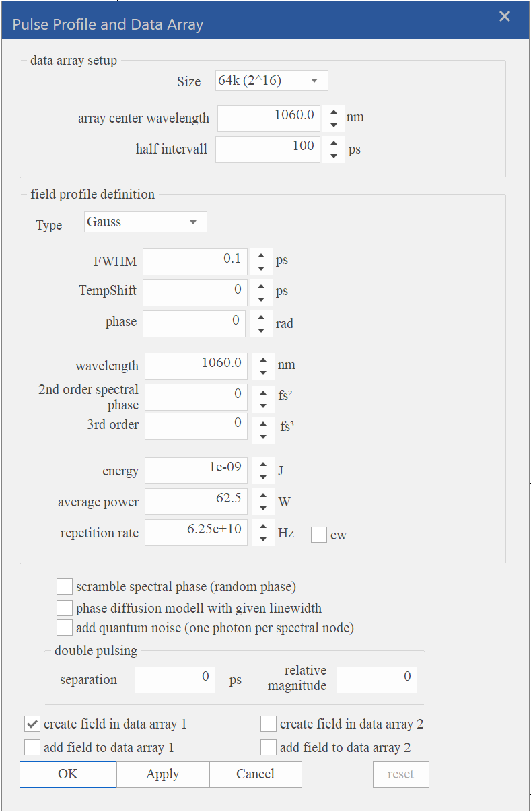Increase FWHM value with up arrow

(x=261, y=255)
